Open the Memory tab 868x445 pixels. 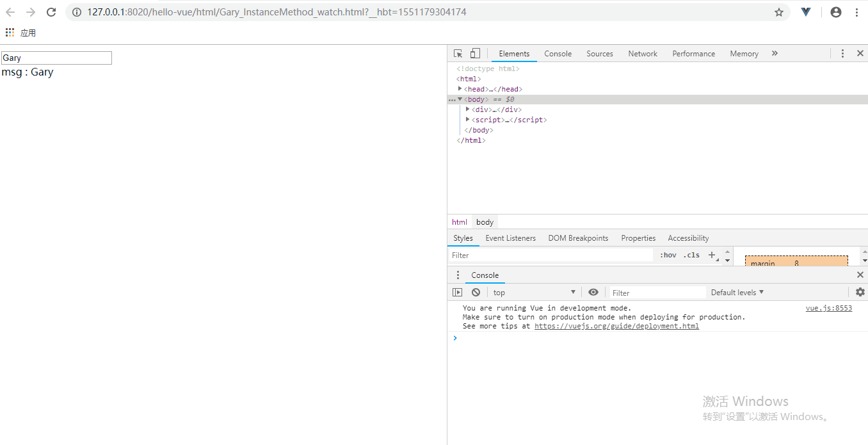point(744,54)
